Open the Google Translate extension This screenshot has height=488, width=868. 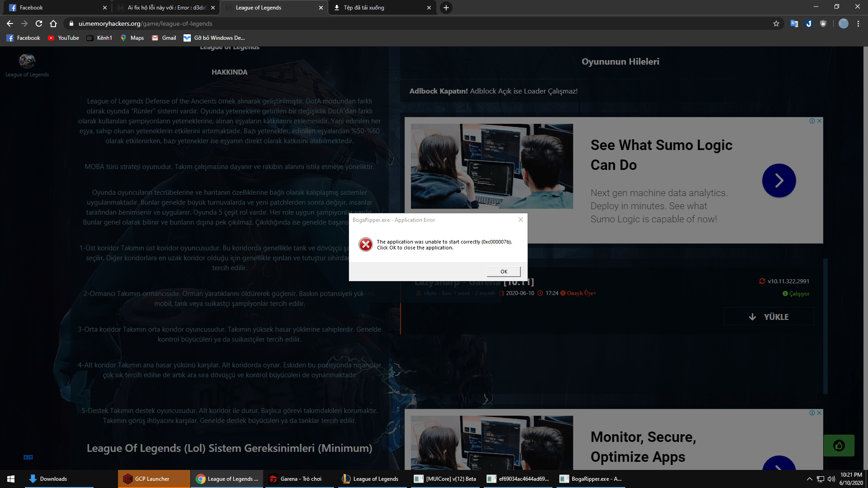pyautogui.click(x=794, y=23)
